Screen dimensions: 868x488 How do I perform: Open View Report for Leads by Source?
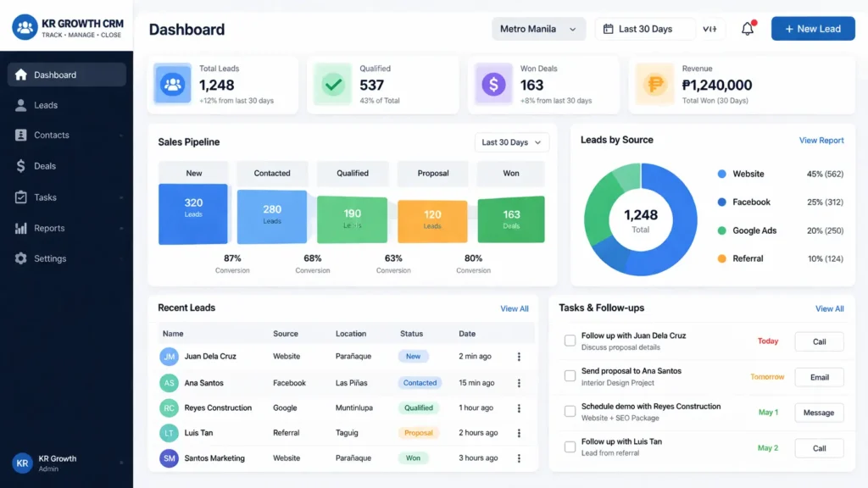pos(821,140)
